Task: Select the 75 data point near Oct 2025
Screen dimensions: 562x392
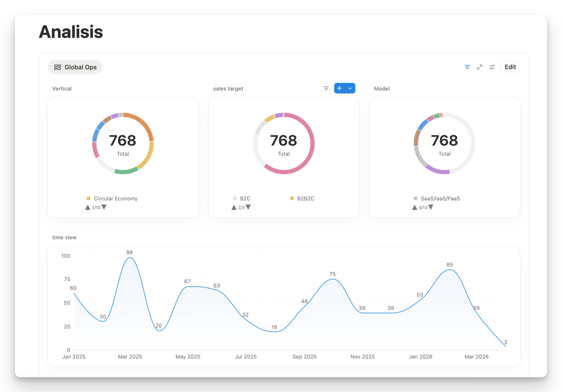Action: pos(332,278)
